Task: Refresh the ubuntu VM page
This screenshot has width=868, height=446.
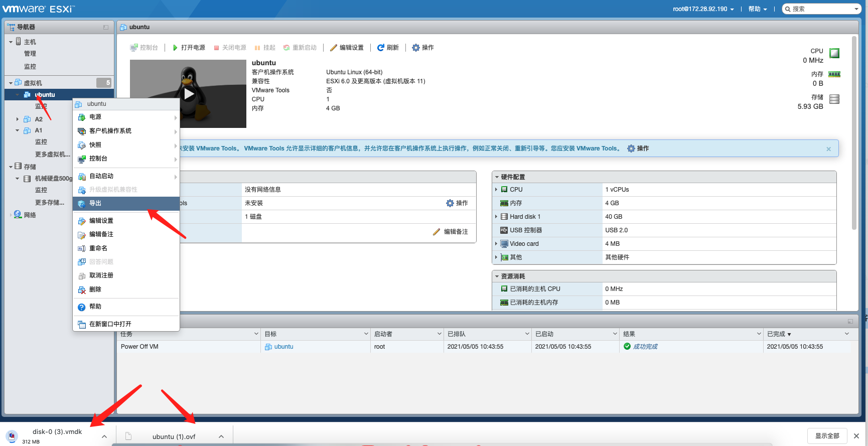Action: pos(388,48)
